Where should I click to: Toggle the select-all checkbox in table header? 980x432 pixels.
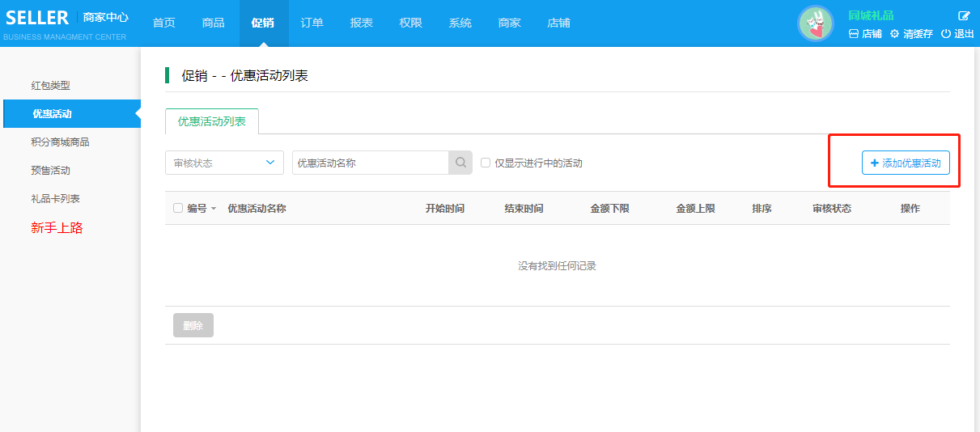point(178,208)
